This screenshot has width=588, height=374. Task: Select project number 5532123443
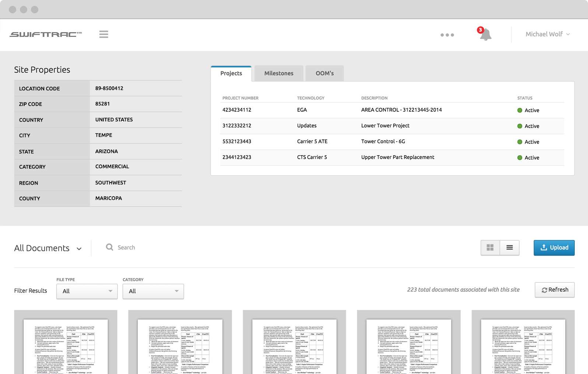click(237, 142)
